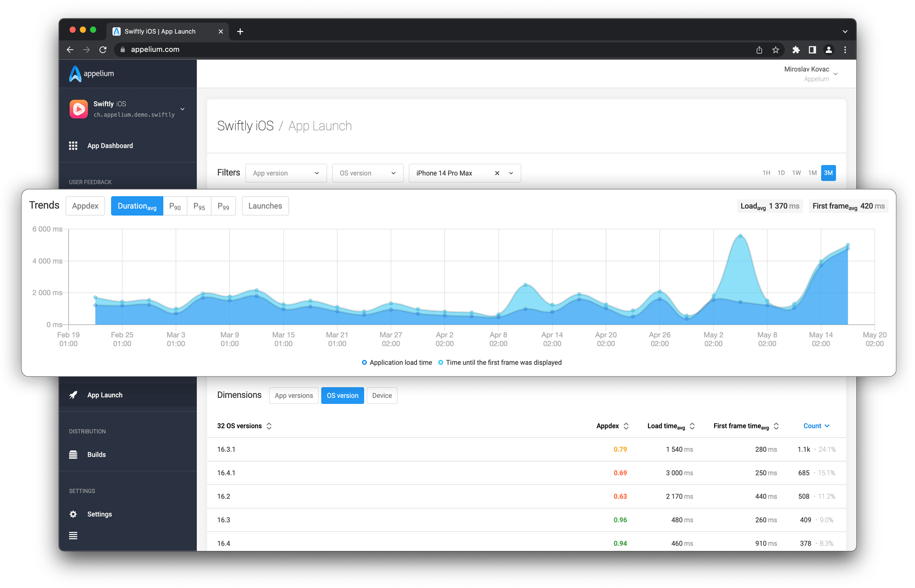This screenshot has height=588, width=915.
Task: Open the browser three-dot menu
Action: click(x=845, y=50)
